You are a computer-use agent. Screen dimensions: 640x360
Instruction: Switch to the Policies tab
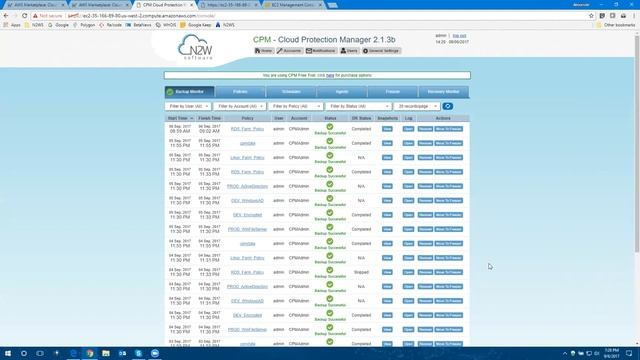(240, 92)
